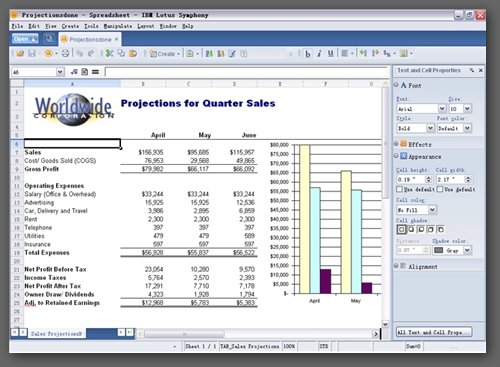
Task: Select the Sales Projections sheet tab
Action: click(x=56, y=334)
